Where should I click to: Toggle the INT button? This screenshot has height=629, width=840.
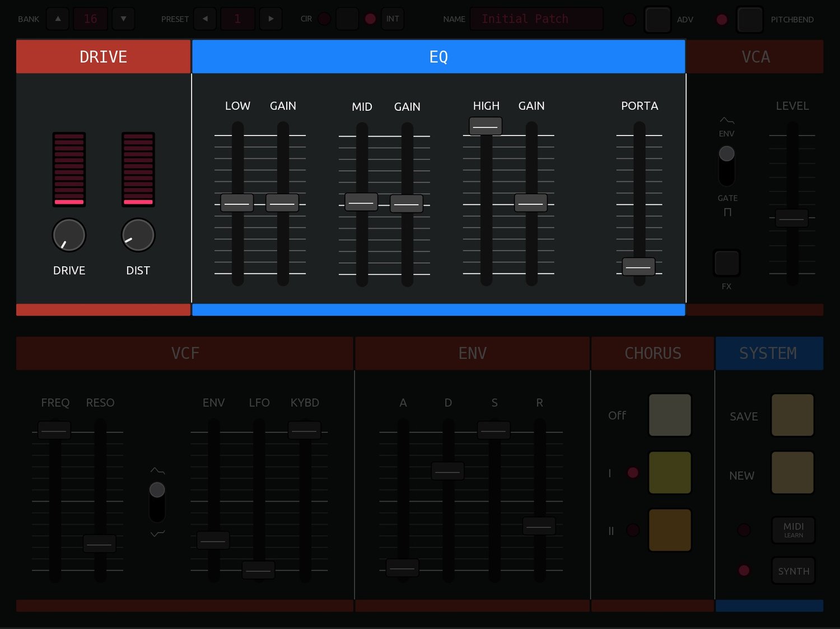coord(393,19)
